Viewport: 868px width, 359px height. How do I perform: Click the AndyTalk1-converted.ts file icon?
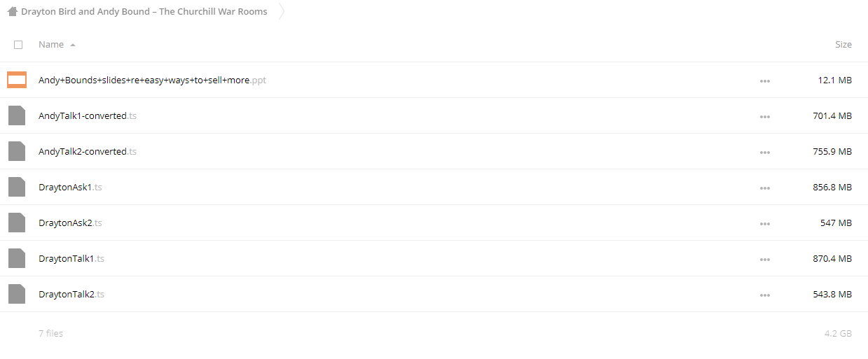click(17, 115)
